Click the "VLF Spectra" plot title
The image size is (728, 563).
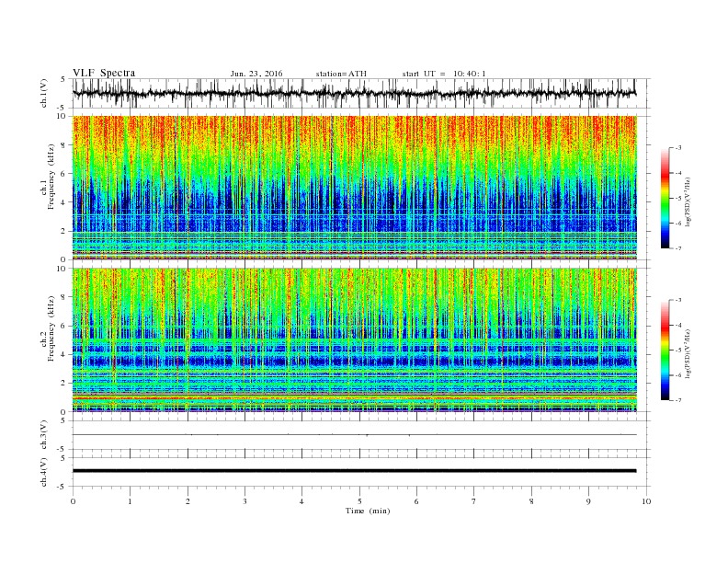(x=104, y=73)
